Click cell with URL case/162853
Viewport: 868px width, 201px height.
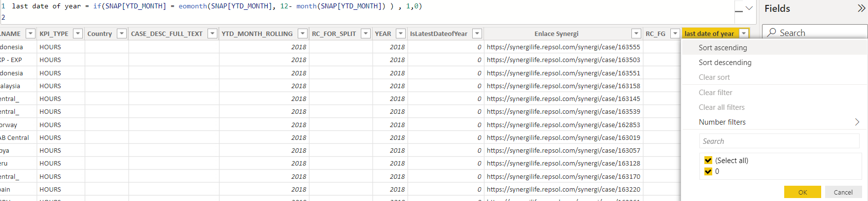563,125
